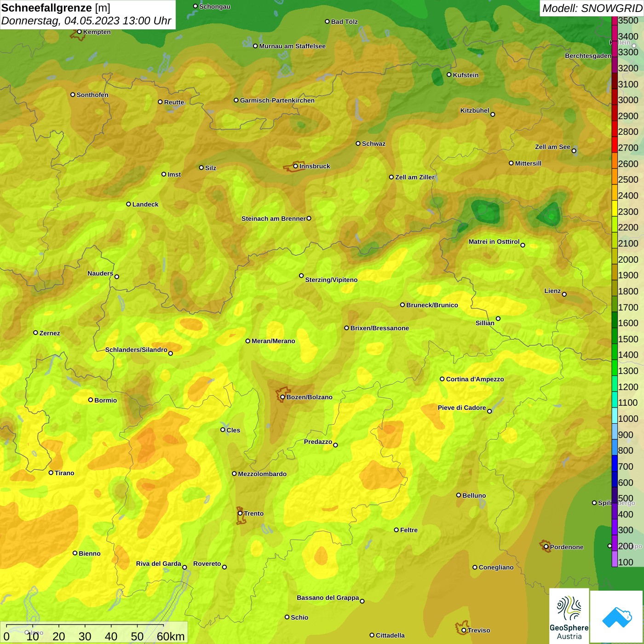The height and width of the screenshot is (644, 644).
Task: Click the 100 m violet legend swatch
Action: pos(614,558)
